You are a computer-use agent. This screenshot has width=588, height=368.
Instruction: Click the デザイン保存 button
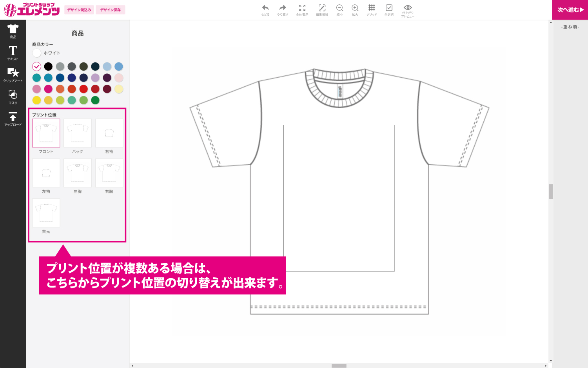point(110,10)
